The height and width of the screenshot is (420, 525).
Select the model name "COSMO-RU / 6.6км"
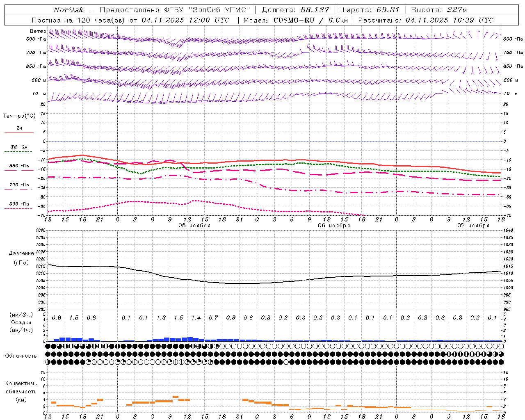click(310, 20)
